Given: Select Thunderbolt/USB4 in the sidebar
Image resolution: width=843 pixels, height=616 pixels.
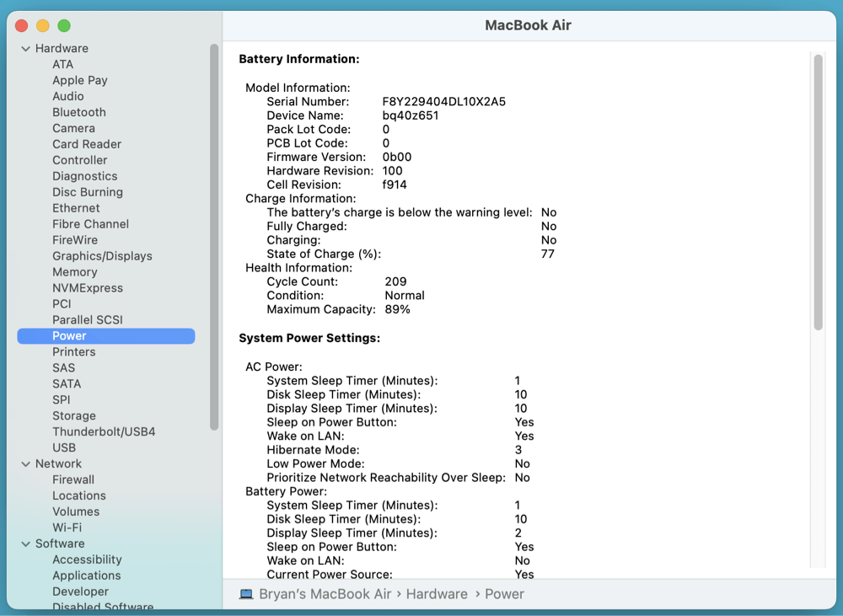Looking at the screenshot, I should (x=105, y=431).
